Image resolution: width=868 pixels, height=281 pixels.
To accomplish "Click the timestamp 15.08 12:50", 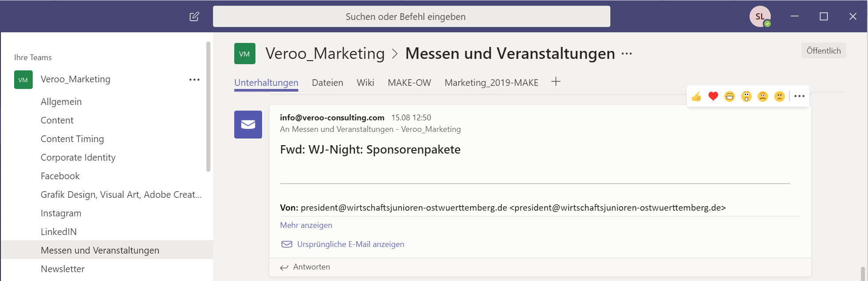I will (411, 118).
